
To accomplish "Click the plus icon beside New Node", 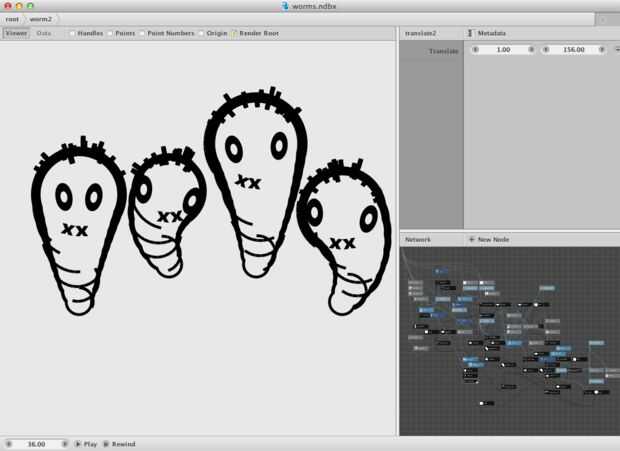I will [471, 239].
